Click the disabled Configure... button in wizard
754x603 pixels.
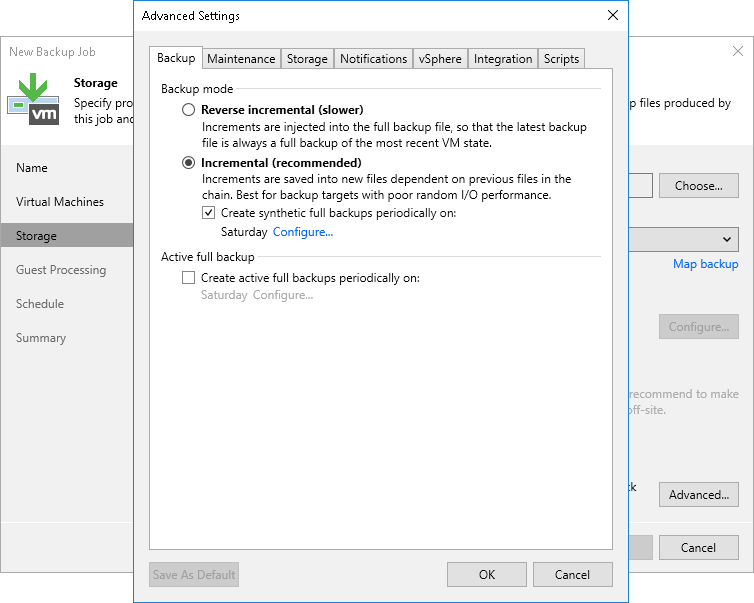pos(699,327)
